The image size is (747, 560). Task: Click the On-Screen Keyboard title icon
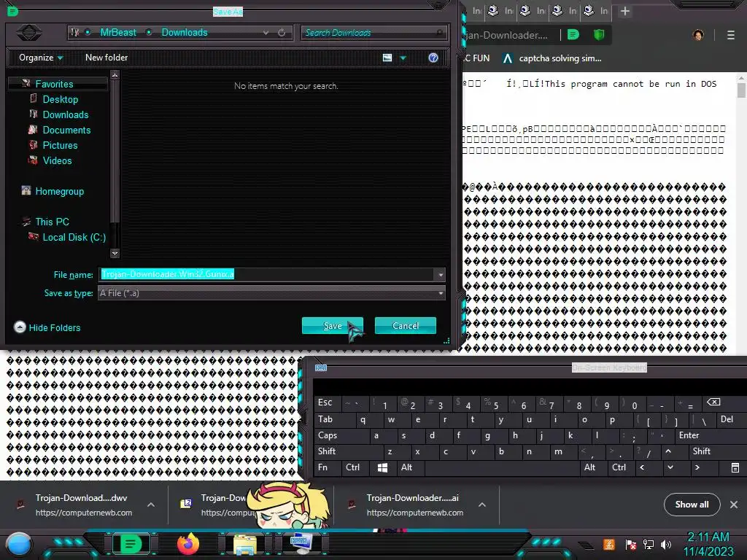pyautogui.click(x=321, y=367)
